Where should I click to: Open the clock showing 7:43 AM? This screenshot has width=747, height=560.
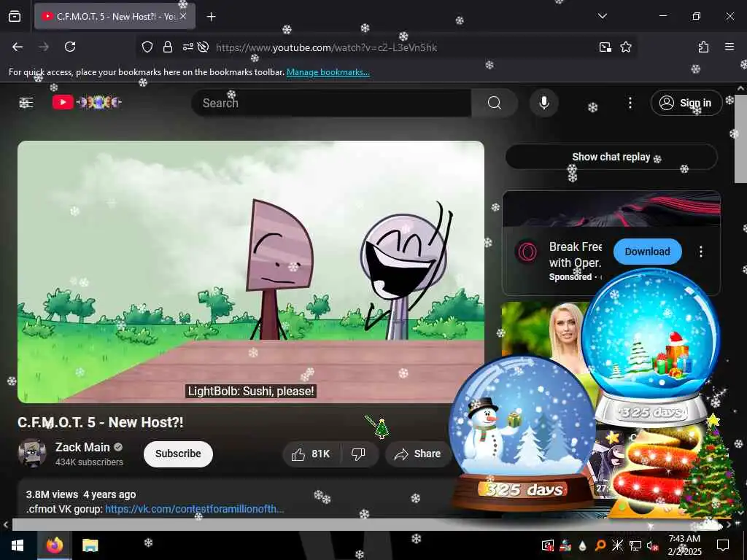(x=684, y=545)
